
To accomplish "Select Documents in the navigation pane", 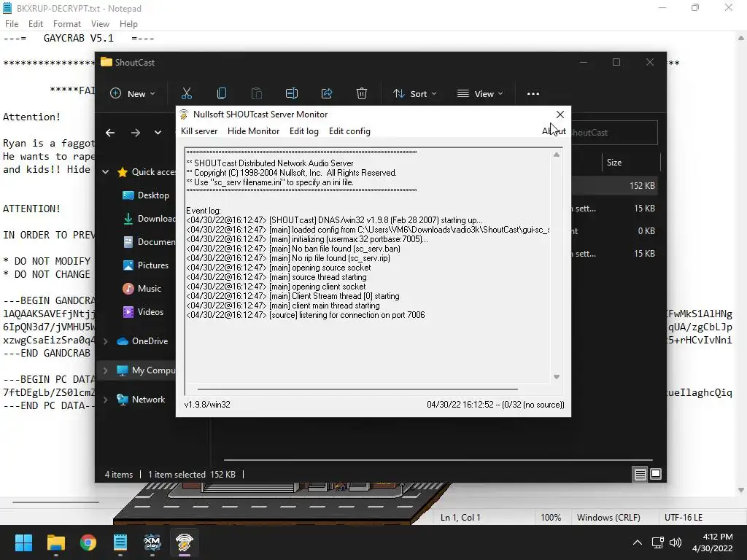I will [150, 242].
